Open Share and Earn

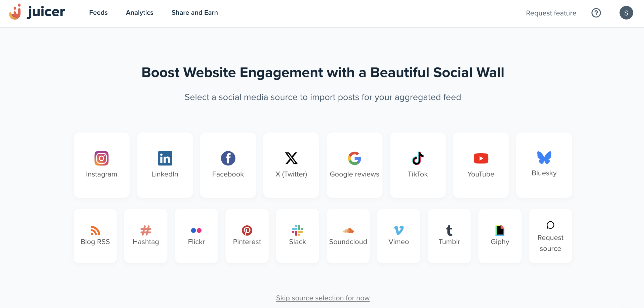[194, 13]
